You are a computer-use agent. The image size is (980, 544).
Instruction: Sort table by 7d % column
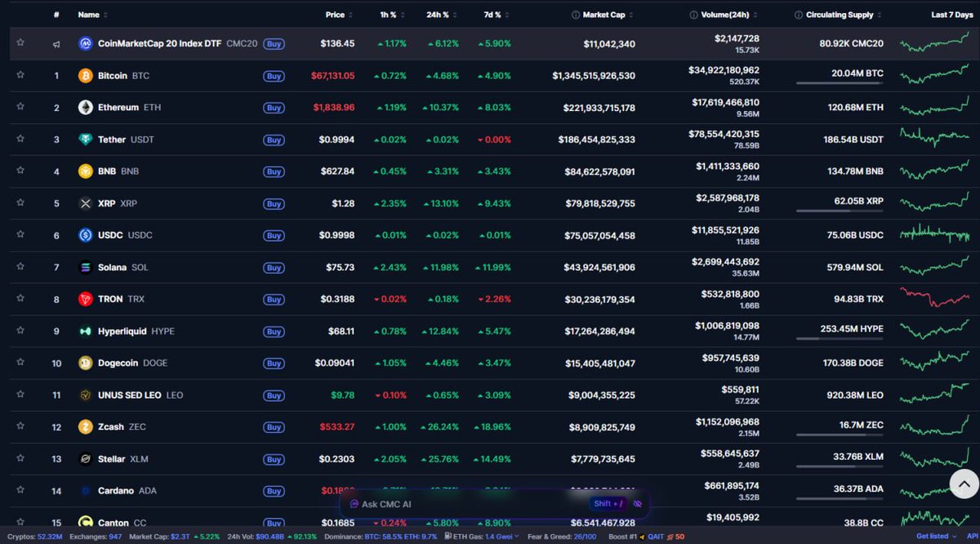(496, 15)
